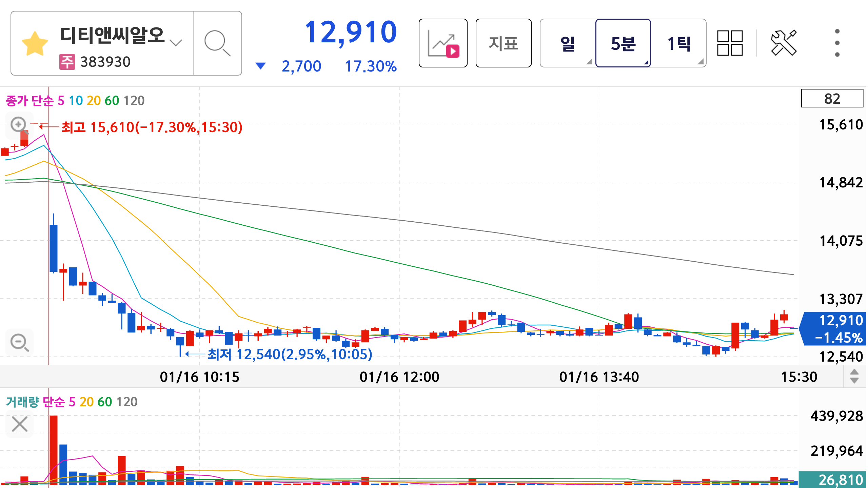Open the 지표 indicators button

click(x=504, y=43)
